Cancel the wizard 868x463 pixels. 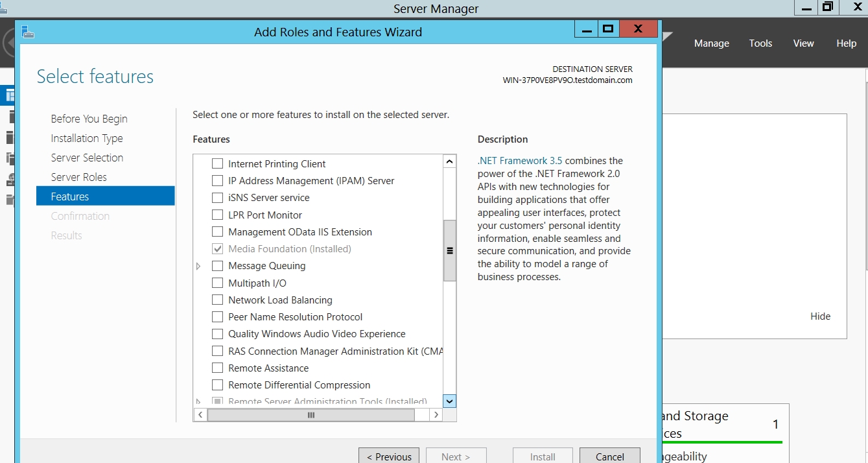tap(609, 457)
